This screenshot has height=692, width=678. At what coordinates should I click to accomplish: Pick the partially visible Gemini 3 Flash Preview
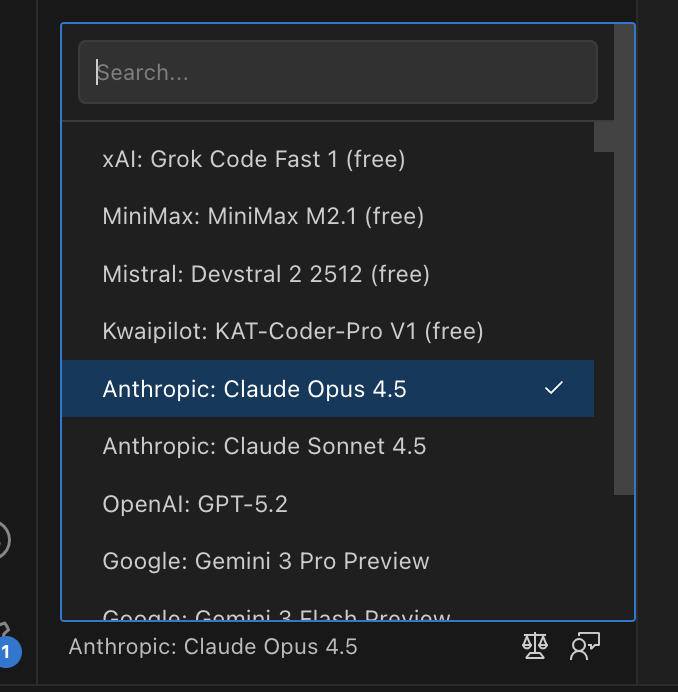276,615
